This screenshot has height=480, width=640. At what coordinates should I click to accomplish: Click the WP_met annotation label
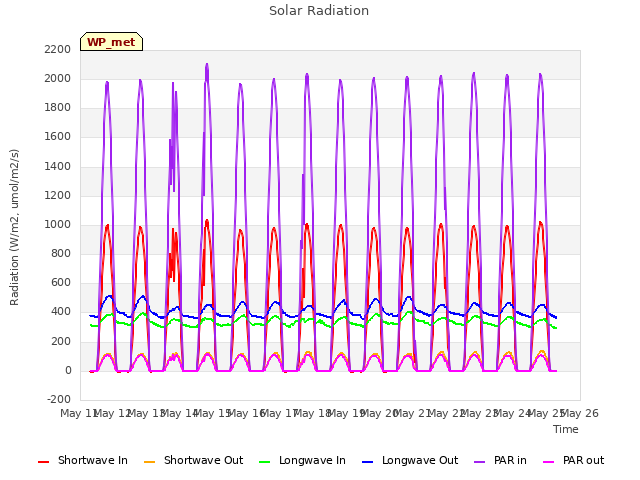click(111, 42)
